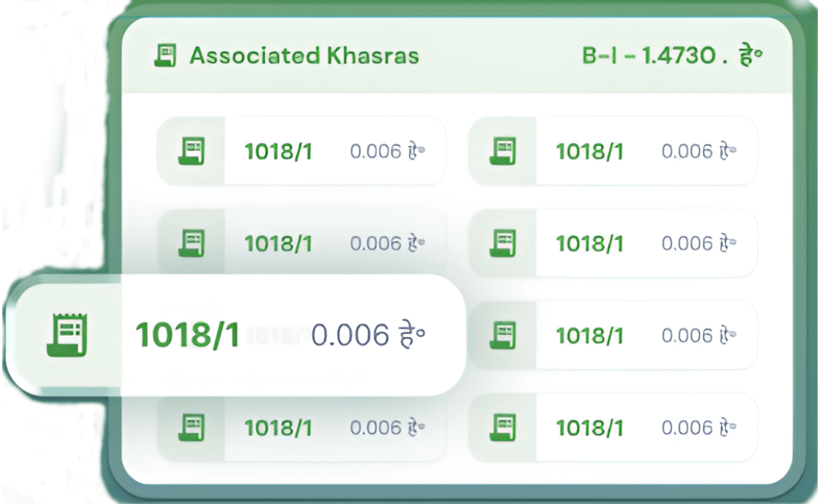
Task: Select khasra 1018/1 in the top-right row
Action: [592, 151]
